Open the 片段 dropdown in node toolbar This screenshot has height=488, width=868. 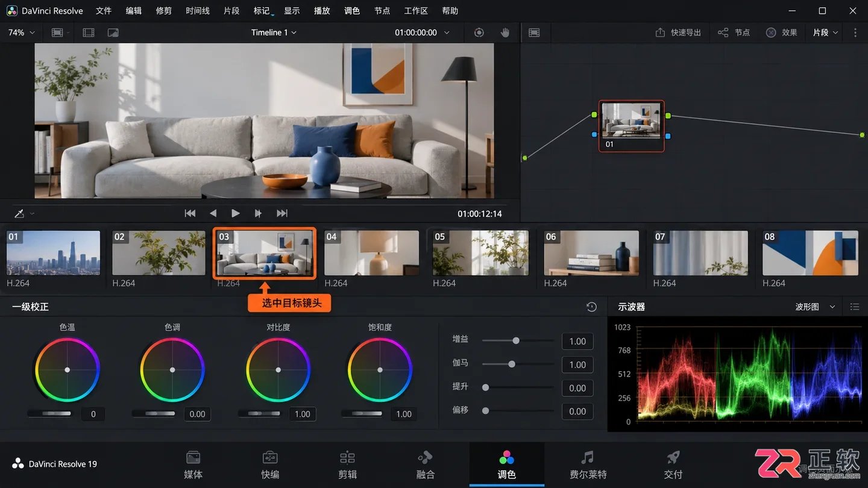coord(826,33)
